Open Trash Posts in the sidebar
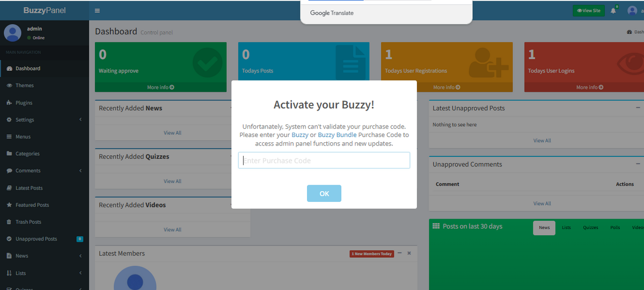This screenshot has height=290, width=644. coord(45,222)
